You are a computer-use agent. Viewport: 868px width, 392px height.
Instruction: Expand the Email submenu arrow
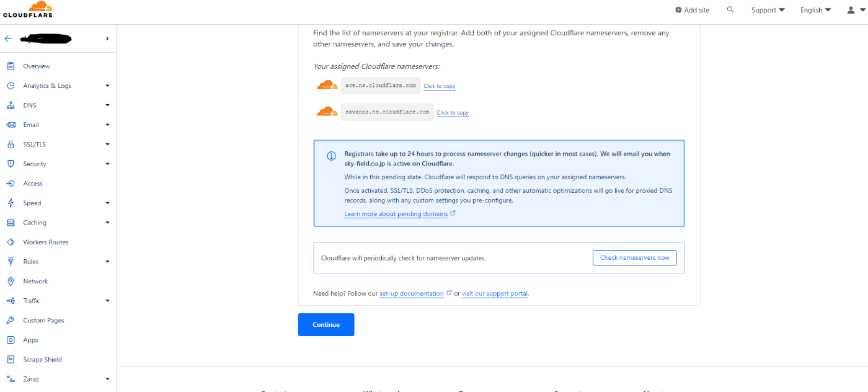point(107,125)
